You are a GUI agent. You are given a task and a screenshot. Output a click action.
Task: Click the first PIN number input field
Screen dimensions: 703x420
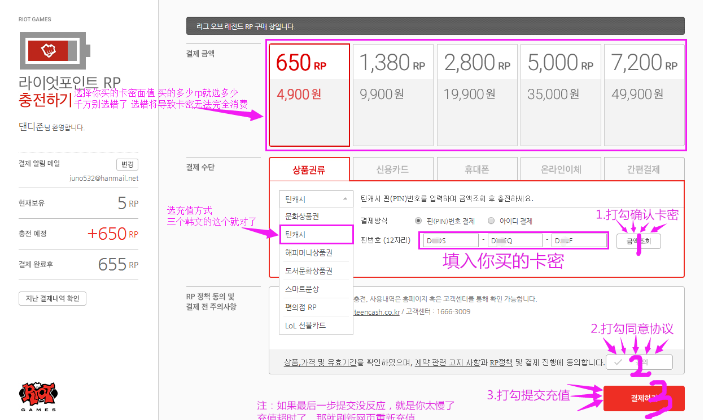[451, 241]
